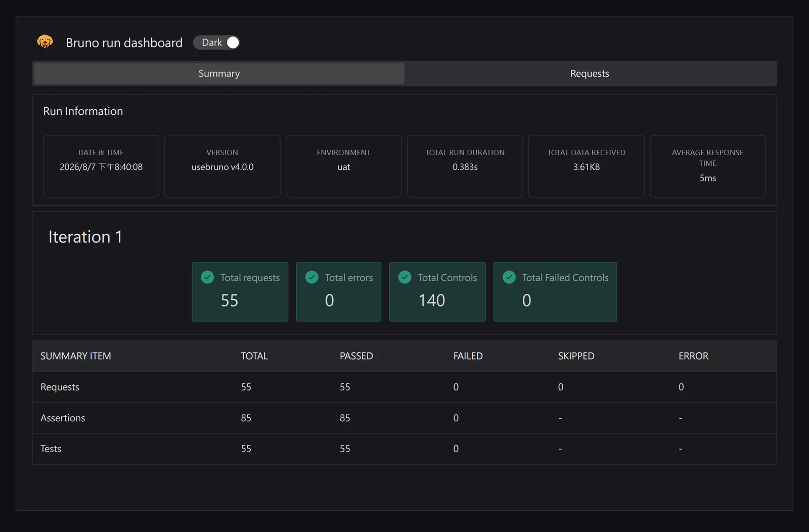Select the Total errors card value 0
This screenshot has width=809, height=532.
point(330,300)
